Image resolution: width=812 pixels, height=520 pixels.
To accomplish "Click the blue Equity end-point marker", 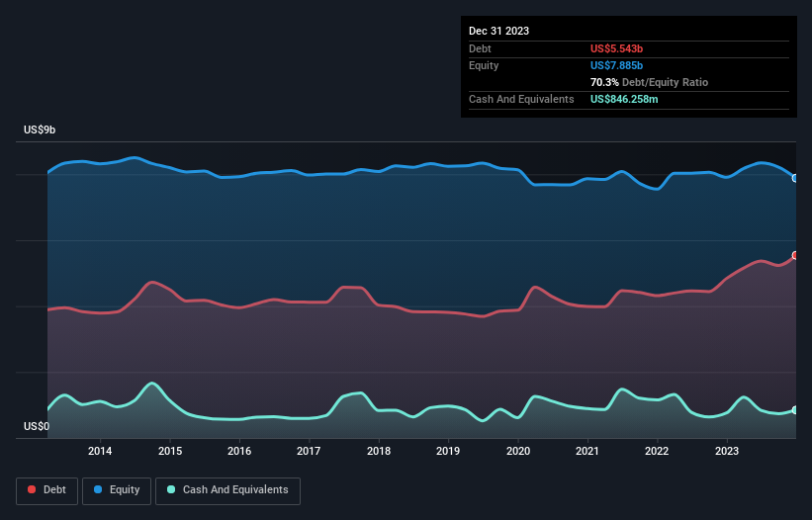I will pyautogui.click(x=794, y=178).
